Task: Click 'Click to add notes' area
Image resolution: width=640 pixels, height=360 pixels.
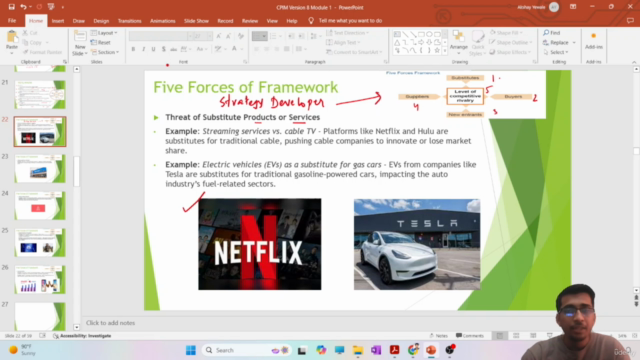Action: pos(111,323)
